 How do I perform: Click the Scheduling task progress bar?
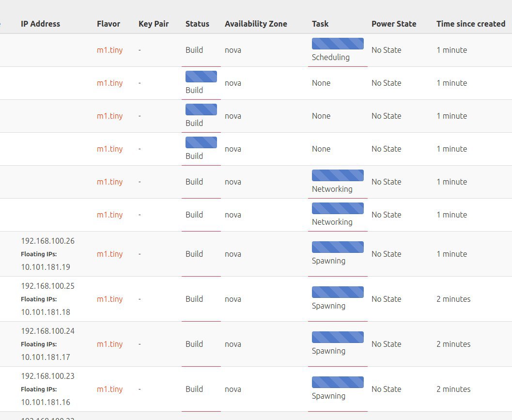tap(338, 44)
